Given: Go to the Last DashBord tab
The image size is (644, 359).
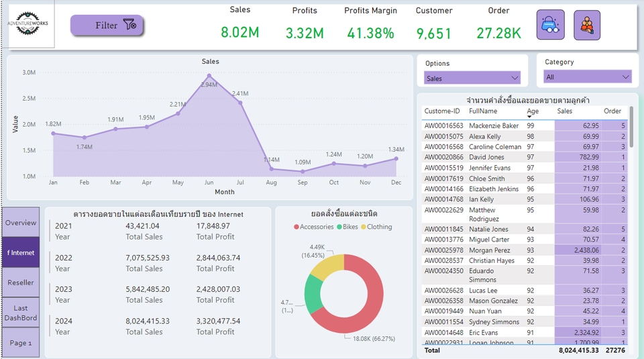Looking at the screenshot, I should [x=21, y=313].
